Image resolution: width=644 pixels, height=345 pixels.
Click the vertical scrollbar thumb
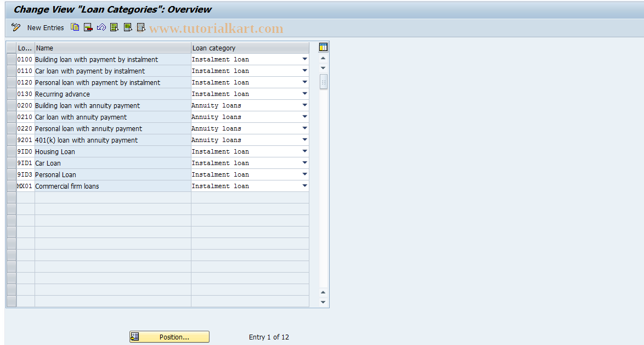(x=324, y=82)
